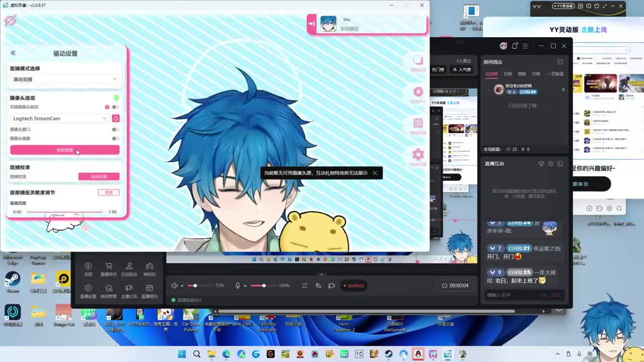Image resolution: width=644 pixels, height=362 pixels.
Task: Open the Logitech StreamCam camera dropdown
Action: (x=59, y=119)
